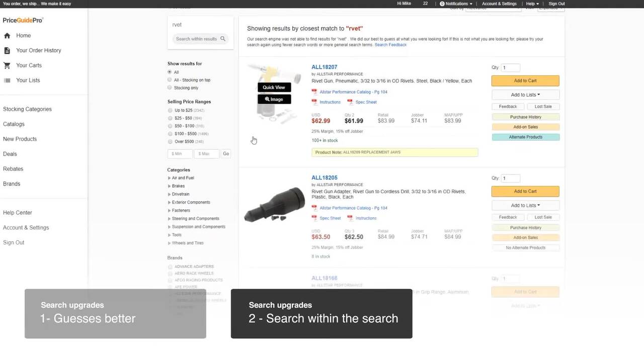The image size is (644, 362).
Task: Click the Instructions PDF icon for ALL18207
Action: [314, 102]
